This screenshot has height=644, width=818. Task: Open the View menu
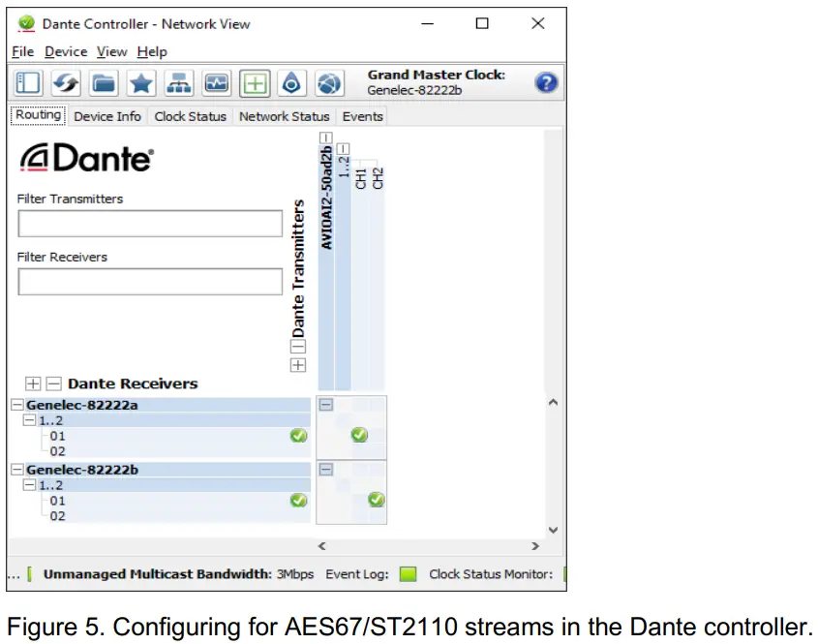(111, 51)
